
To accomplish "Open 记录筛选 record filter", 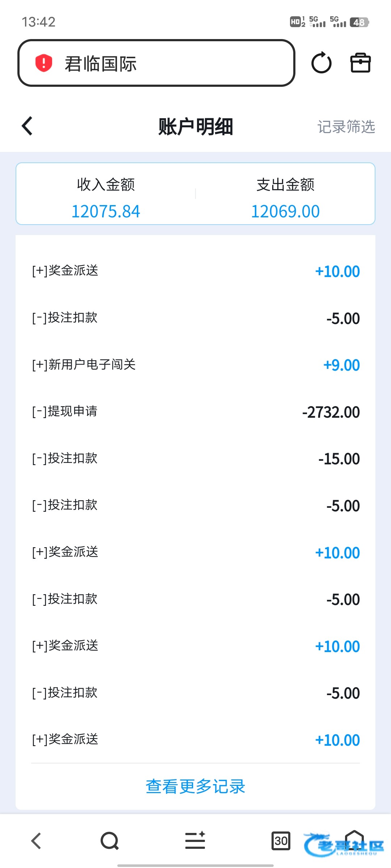I will (346, 127).
